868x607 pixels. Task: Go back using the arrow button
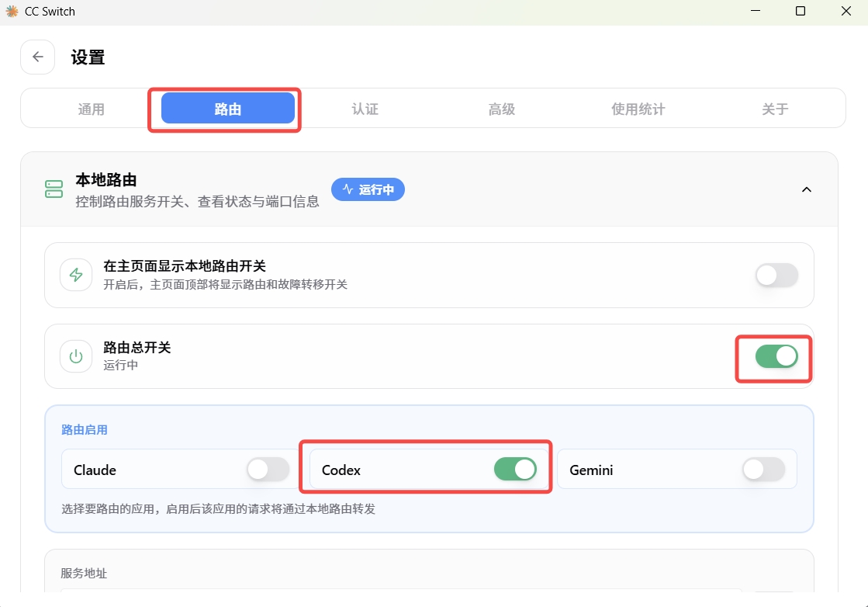pyautogui.click(x=38, y=57)
